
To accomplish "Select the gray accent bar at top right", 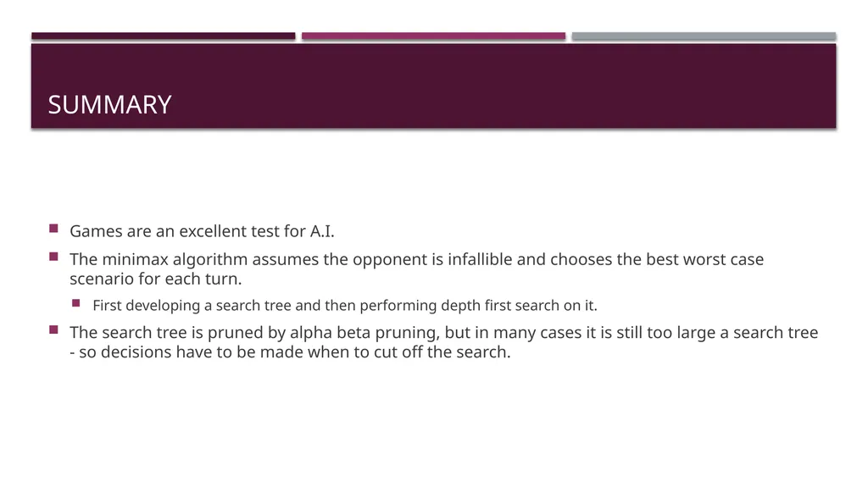I will [x=704, y=36].
